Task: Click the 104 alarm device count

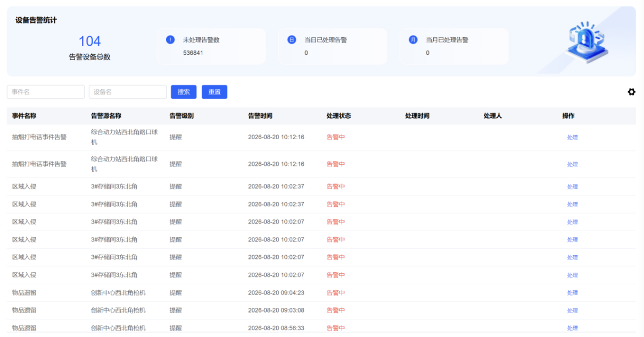Action: tap(89, 41)
